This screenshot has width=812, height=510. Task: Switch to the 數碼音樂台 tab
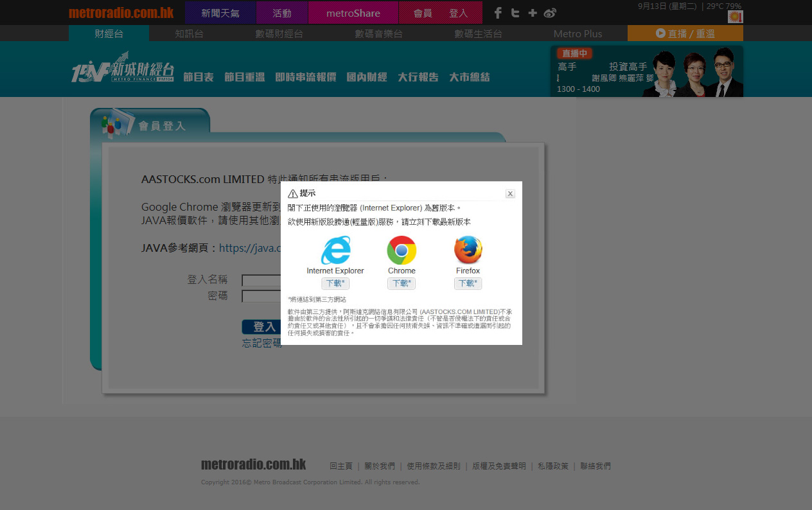point(378,33)
